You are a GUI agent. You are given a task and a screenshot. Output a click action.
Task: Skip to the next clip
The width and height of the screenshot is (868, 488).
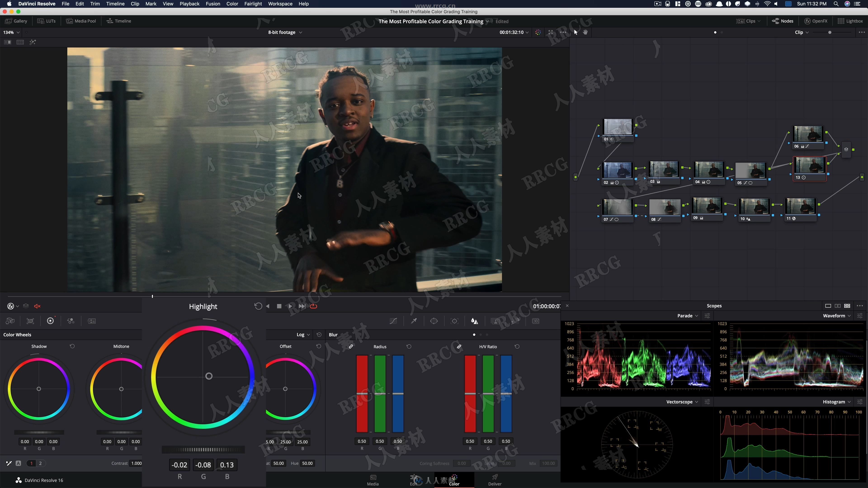point(302,306)
